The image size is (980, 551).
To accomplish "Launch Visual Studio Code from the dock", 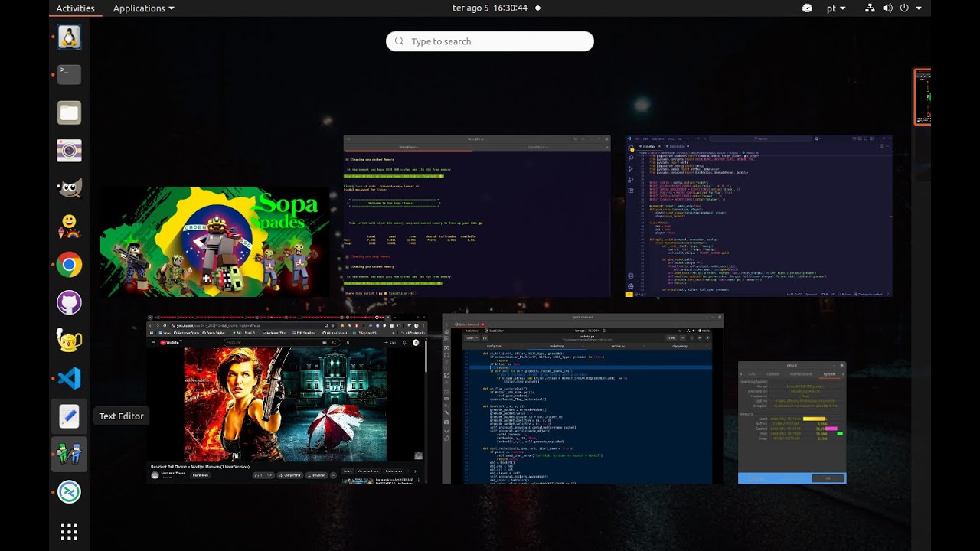I will [x=69, y=378].
